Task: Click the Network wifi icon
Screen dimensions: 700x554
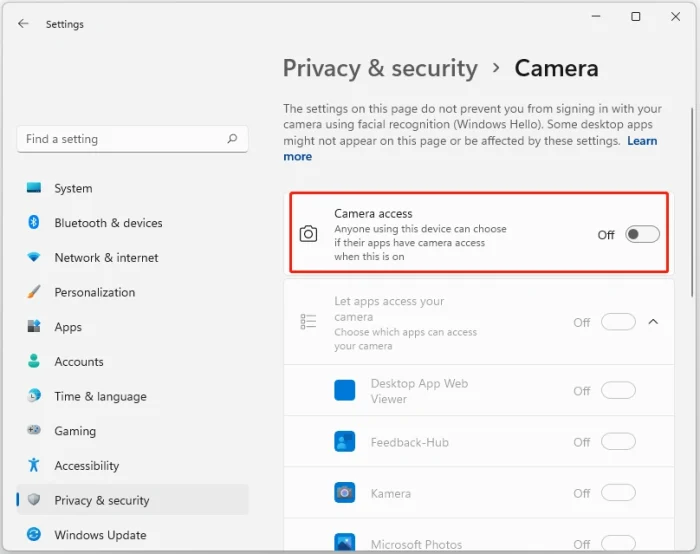Action: click(34, 257)
